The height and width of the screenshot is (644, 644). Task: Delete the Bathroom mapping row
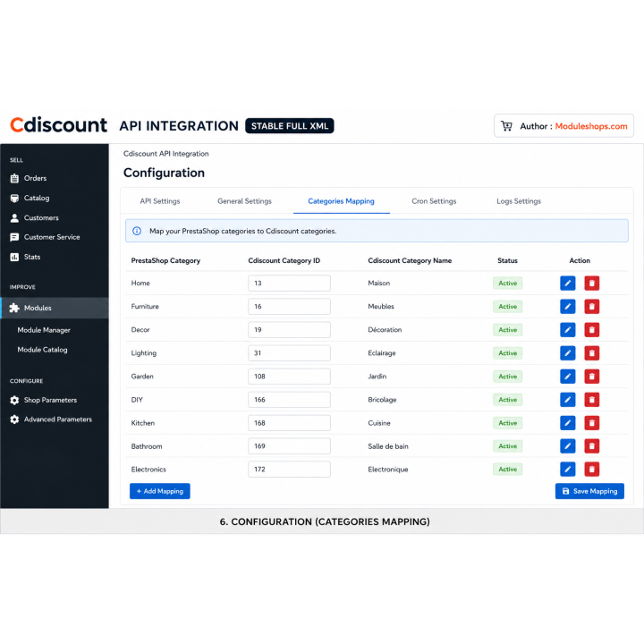591,446
